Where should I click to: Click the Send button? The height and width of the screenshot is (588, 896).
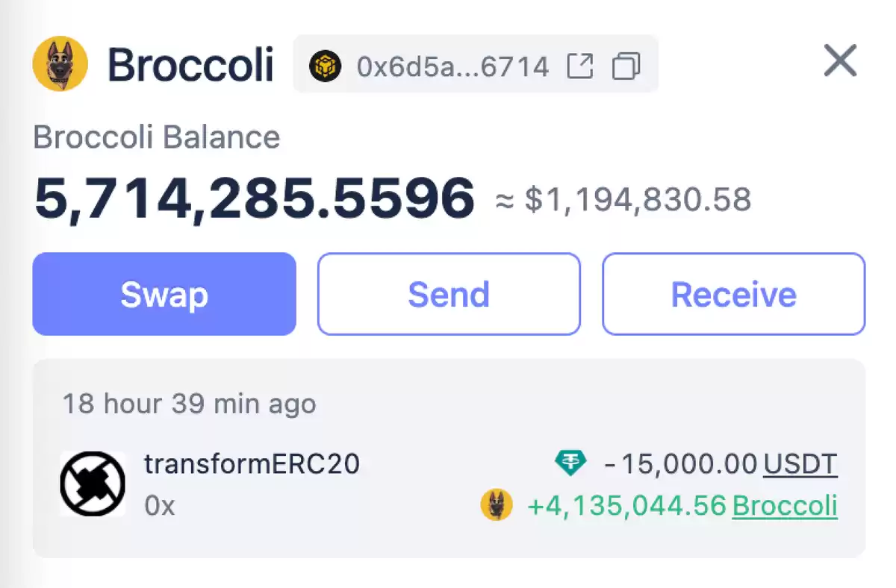[449, 294]
